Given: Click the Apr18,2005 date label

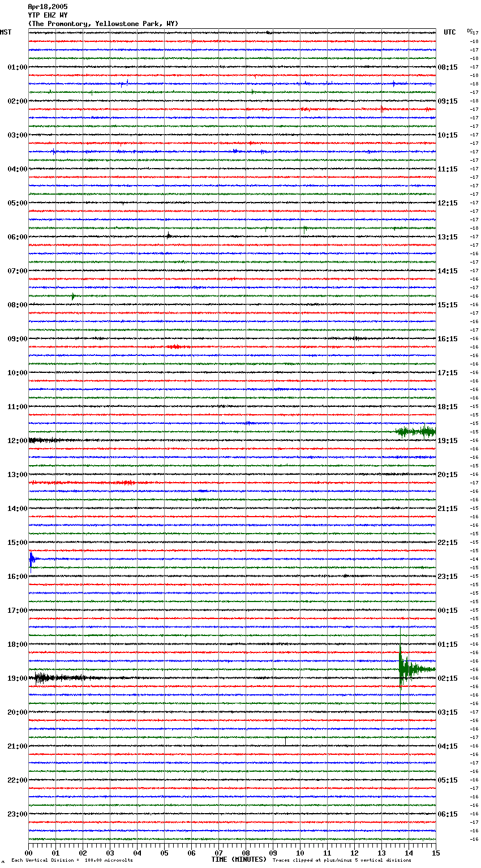Looking at the screenshot, I should click(x=48, y=7).
